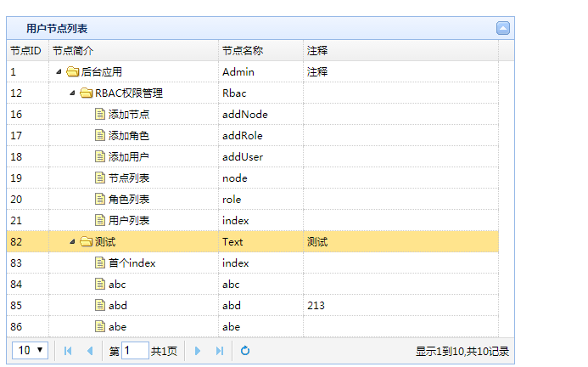Collapse the user node list panel
588x367 pixels.
tap(503, 28)
